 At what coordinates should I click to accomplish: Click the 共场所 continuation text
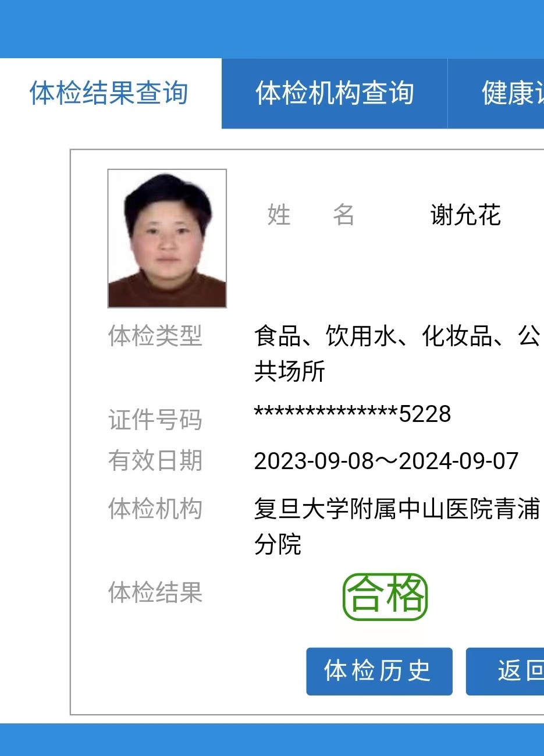289,371
